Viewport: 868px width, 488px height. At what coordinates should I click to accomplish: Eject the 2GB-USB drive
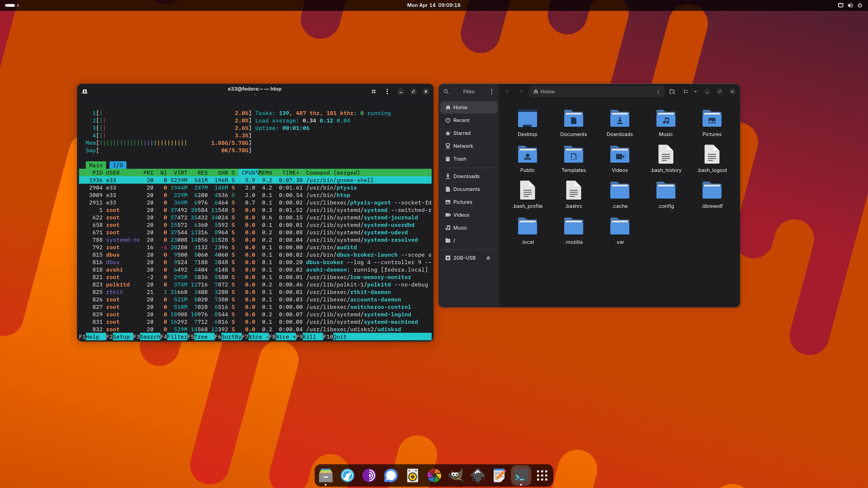[x=488, y=258]
